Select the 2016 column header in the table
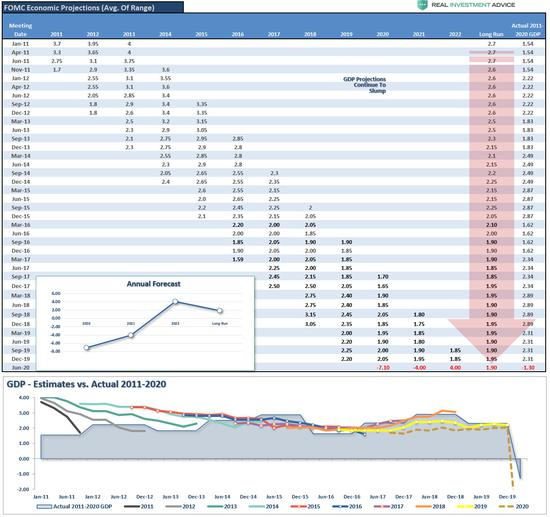Viewport: 550px width, 517px height. 238,34
